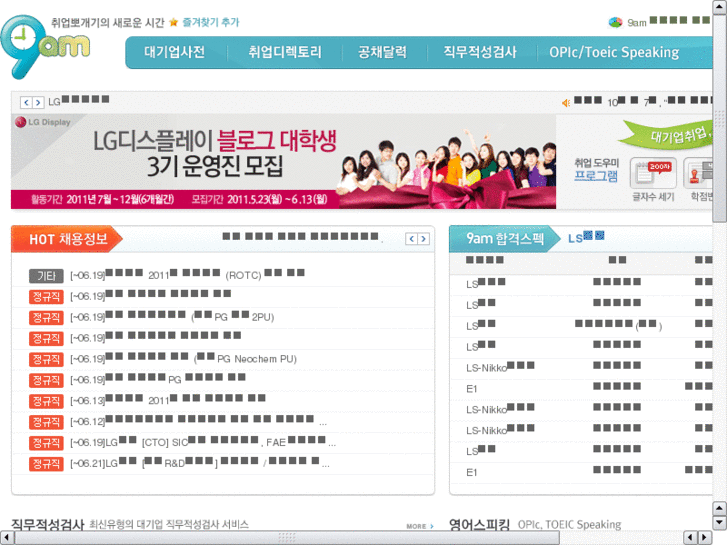This screenshot has height=545, width=727.
Task: Open the OPIc/Toeic Speaking menu
Action: [x=614, y=52]
